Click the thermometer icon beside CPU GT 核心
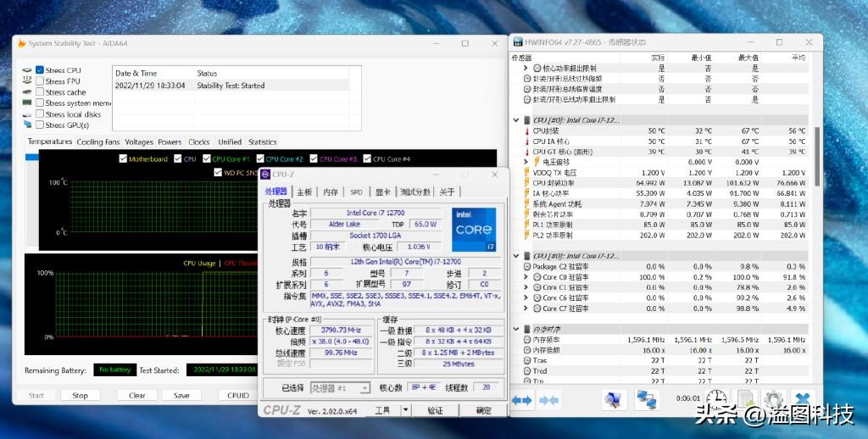Image resolution: width=868 pixels, height=439 pixels. click(527, 152)
